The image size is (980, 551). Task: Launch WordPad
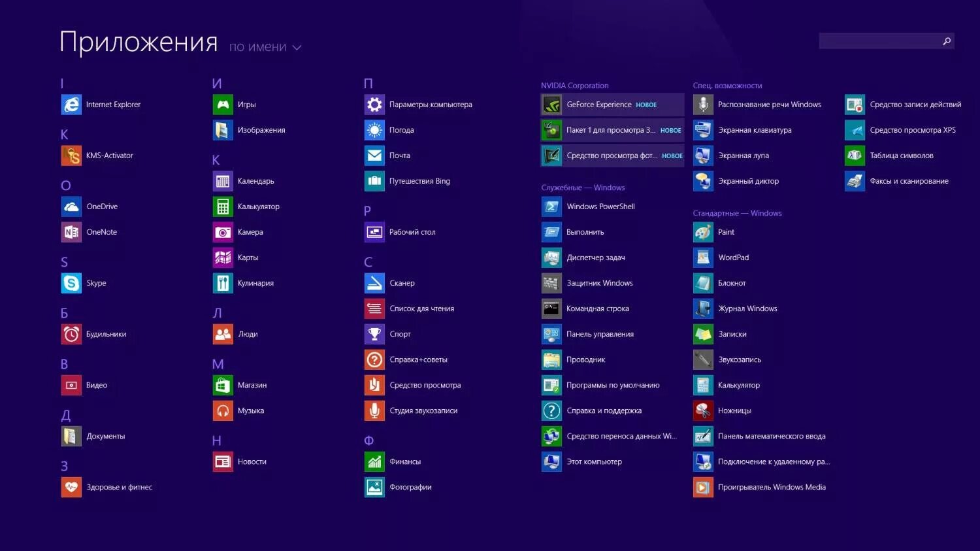(725, 258)
